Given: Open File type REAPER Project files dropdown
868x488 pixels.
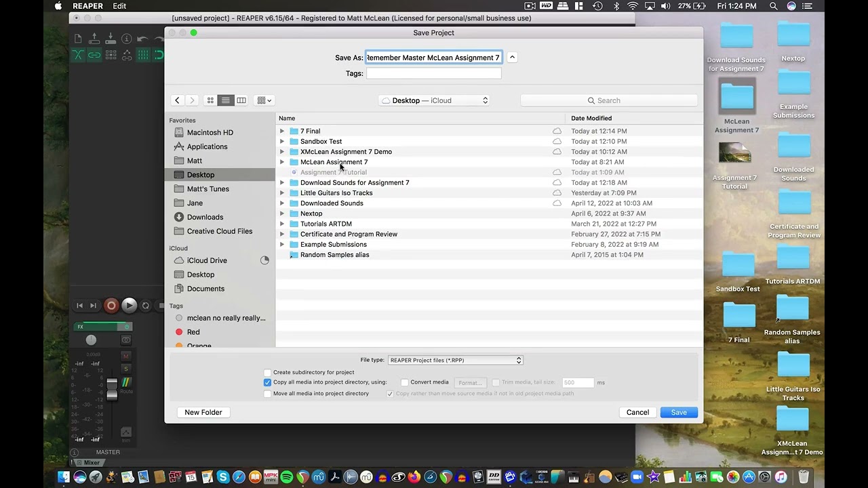Looking at the screenshot, I should pos(455,361).
